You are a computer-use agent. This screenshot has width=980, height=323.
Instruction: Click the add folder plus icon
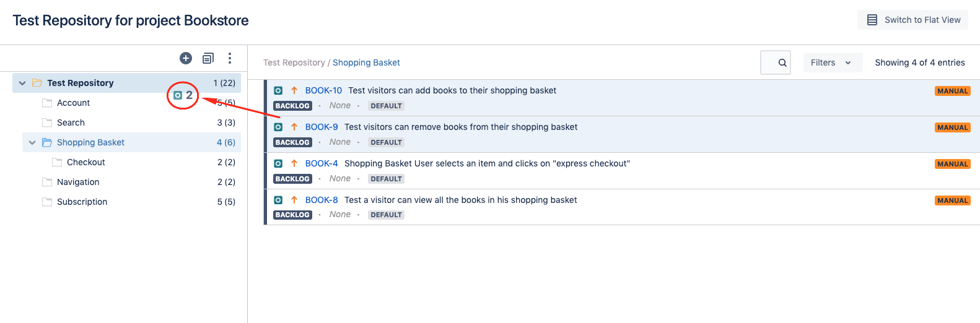click(186, 58)
